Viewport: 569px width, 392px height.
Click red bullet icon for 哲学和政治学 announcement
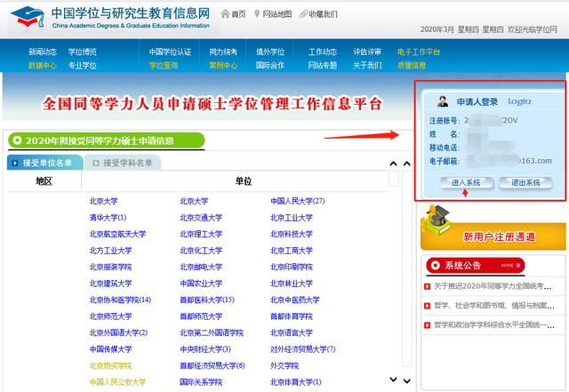[x=427, y=324]
